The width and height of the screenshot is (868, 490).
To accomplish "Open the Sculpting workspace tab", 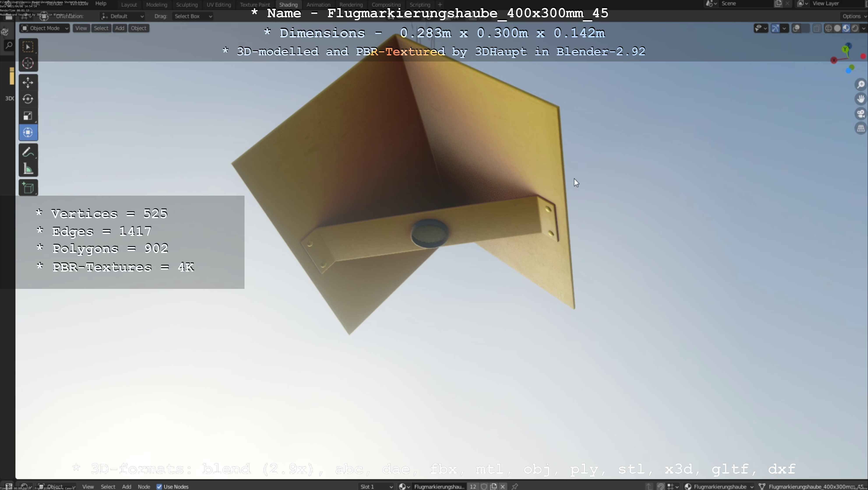I will click(x=187, y=5).
